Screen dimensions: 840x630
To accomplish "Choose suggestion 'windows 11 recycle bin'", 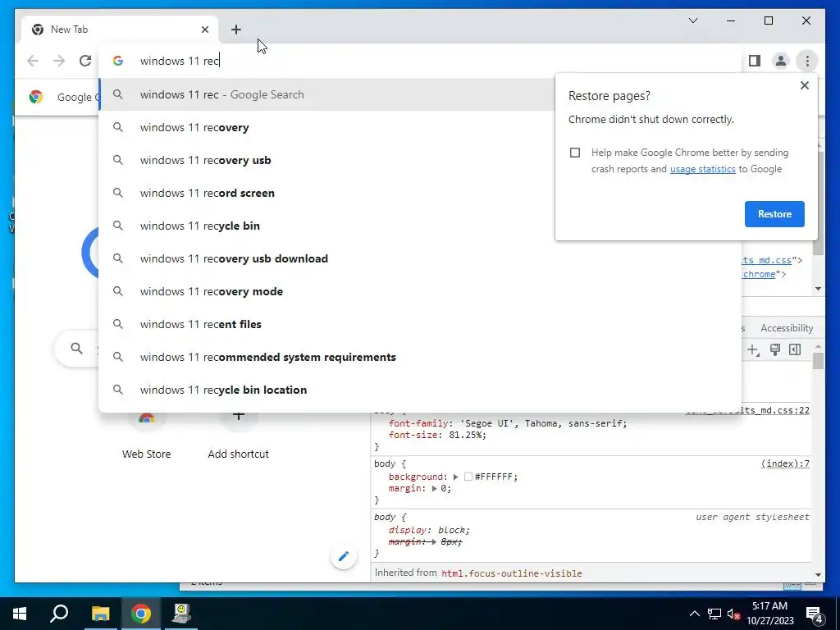I will pyautogui.click(x=326, y=226).
